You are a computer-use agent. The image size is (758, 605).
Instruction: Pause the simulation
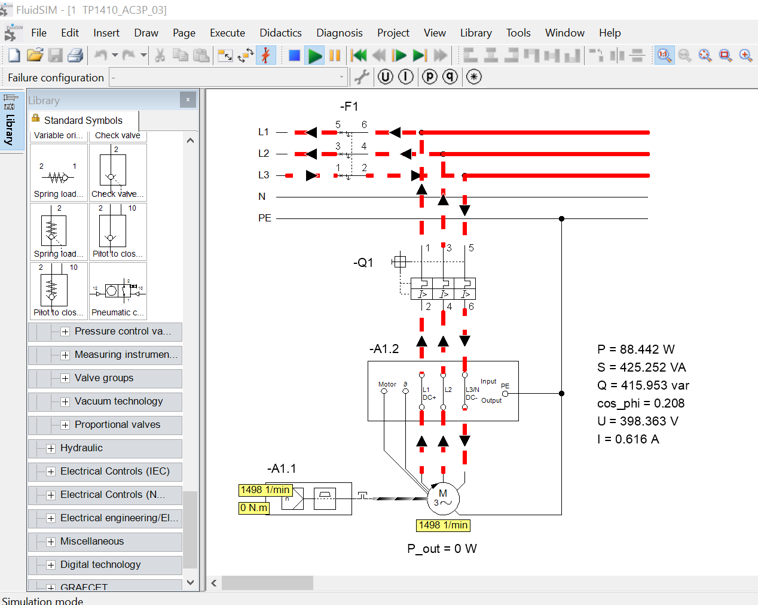(335, 56)
